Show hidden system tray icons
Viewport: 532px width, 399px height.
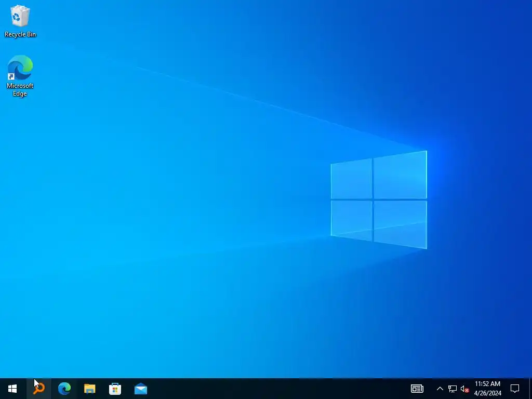point(440,389)
